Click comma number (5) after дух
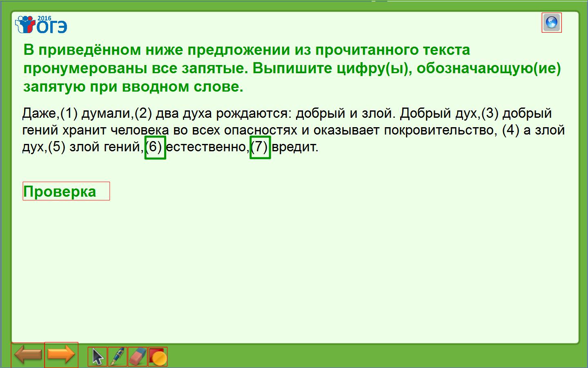Screen dimensions: 588x368 tap(57, 147)
